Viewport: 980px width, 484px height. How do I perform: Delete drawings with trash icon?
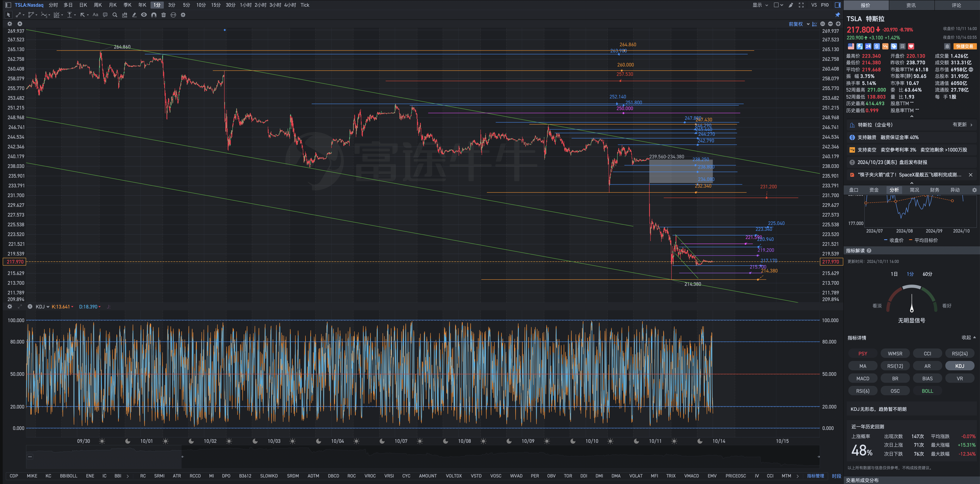click(x=164, y=15)
